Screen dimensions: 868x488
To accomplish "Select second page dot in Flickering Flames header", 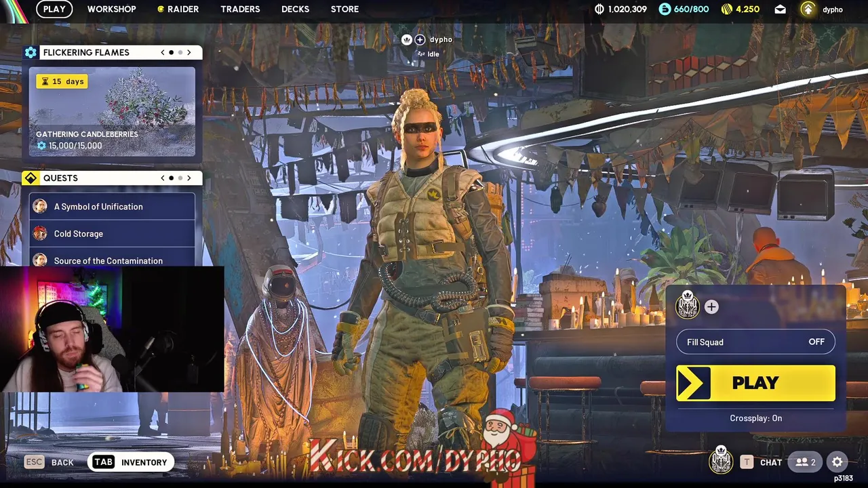I will 180,52.
